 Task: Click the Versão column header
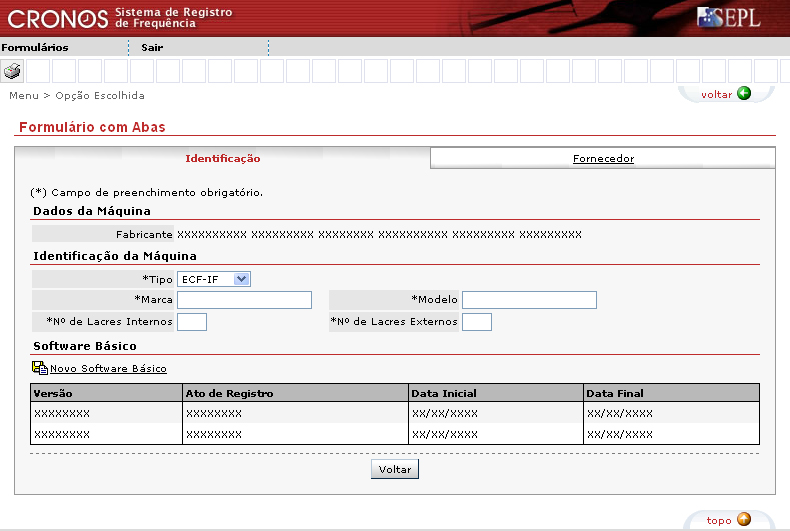(53, 394)
